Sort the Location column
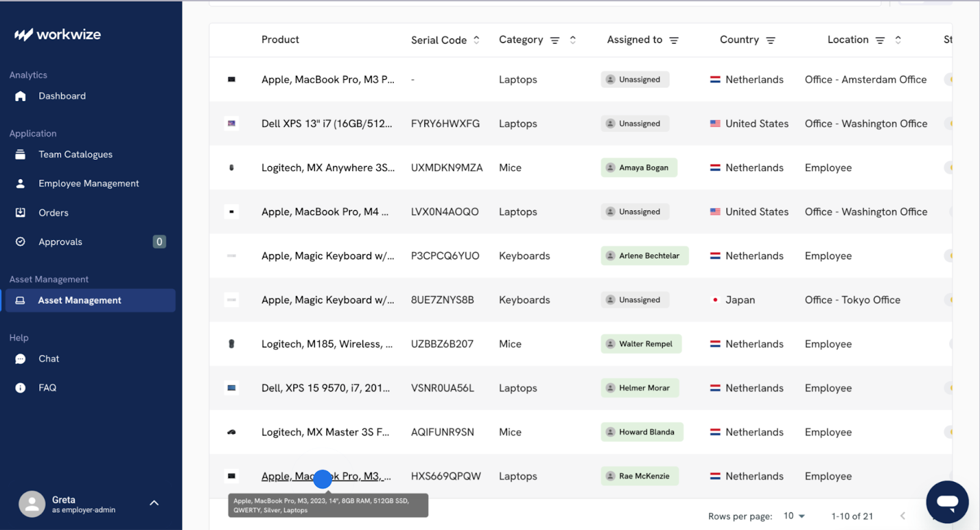This screenshot has height=530, width=980. click(x=898, y=40)
